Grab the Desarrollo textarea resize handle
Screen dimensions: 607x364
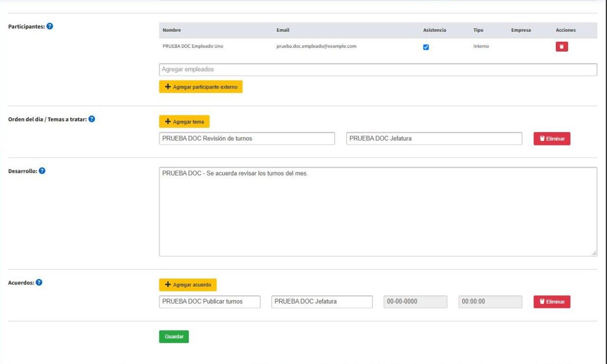point(594,253)
